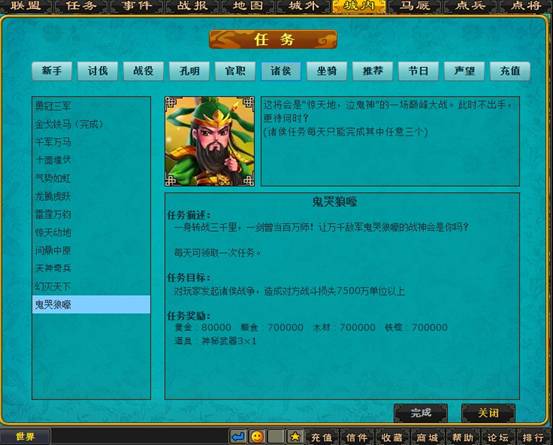Image resolution: width=553 pixels, height=445 pixels.
Task: Select the 新手 quest tab
Action: [x=52, y=71]
